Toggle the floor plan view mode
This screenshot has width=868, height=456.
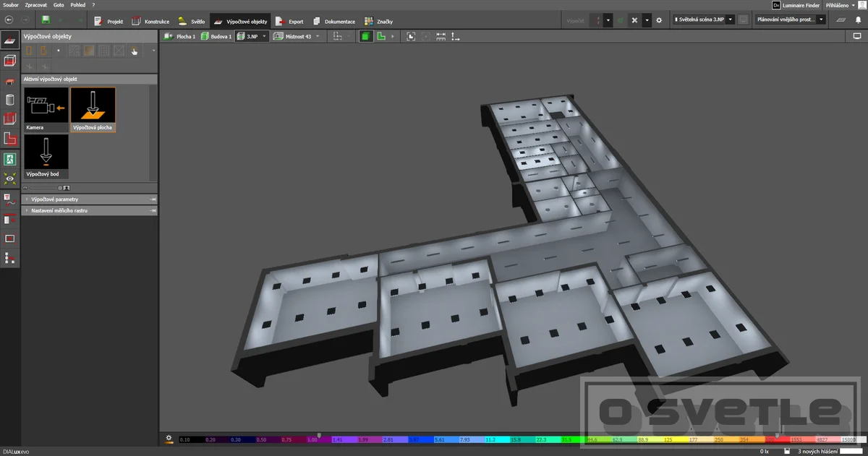pyautogui.click(x=380, y=36)
